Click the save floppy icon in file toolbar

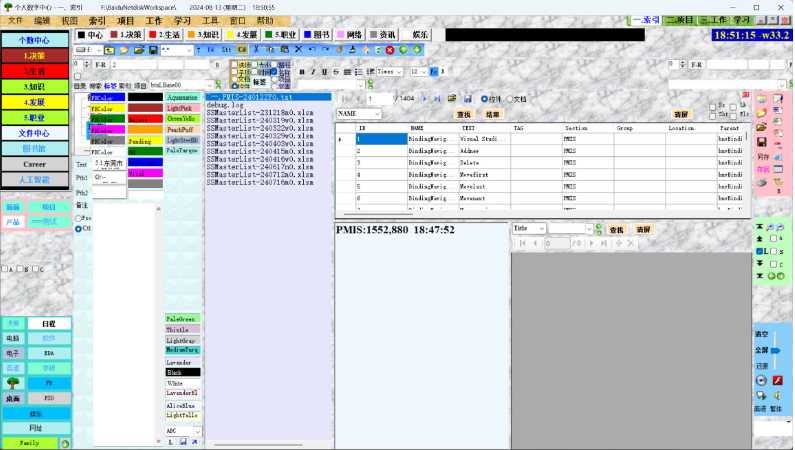[x=153, y=50]
